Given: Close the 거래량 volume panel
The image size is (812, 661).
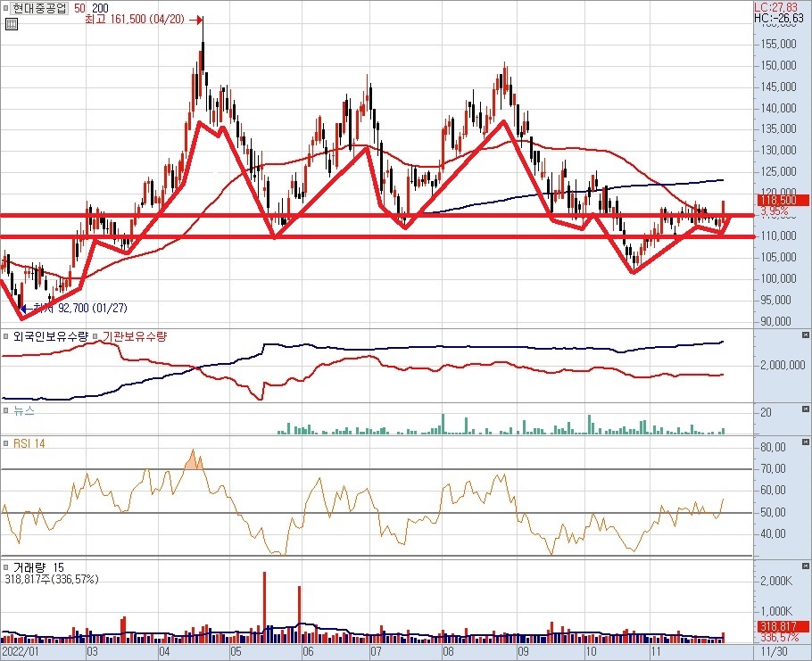Looking at the screenshot, I should coord(805,566).
